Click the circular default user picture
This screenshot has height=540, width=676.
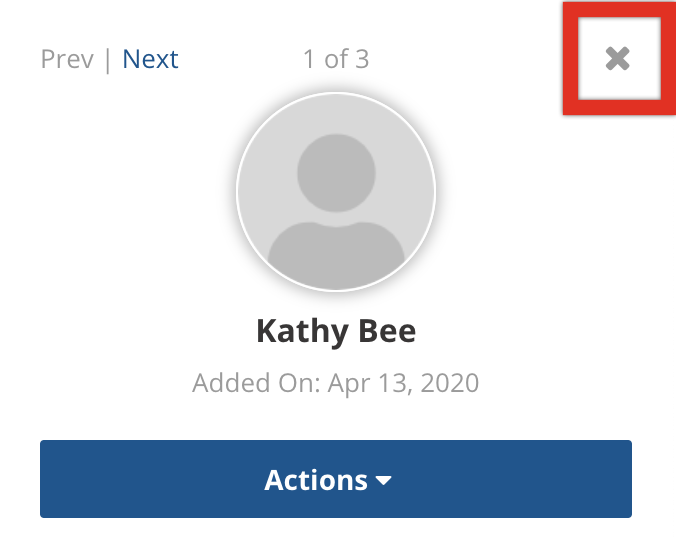point(336,192)
